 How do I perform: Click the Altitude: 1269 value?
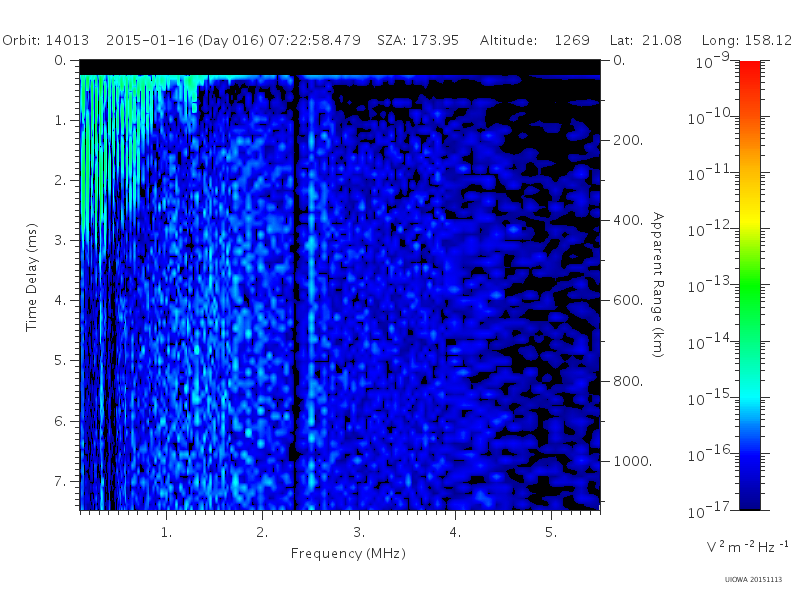pyautogui.click(x=535, y=40)
